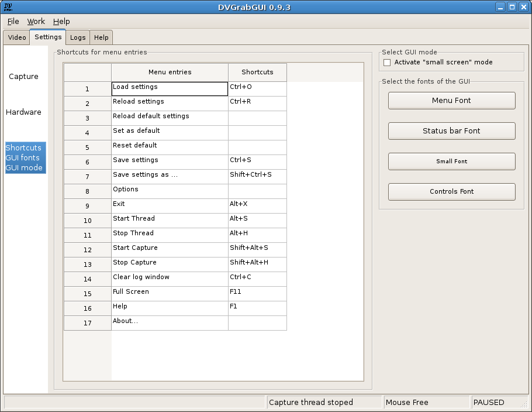Open the File menu
The height and width of the screenshot is (412, 532).
13,21
